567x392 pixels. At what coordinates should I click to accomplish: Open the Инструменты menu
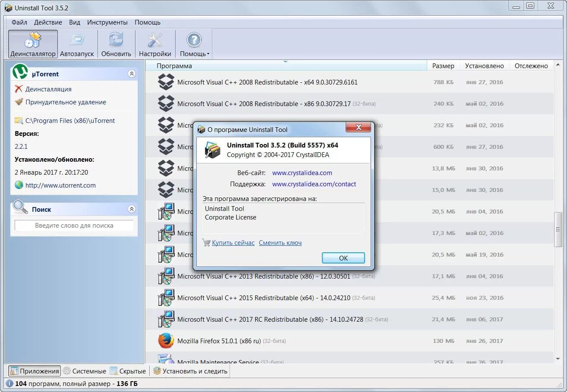[x=107, y=22]
